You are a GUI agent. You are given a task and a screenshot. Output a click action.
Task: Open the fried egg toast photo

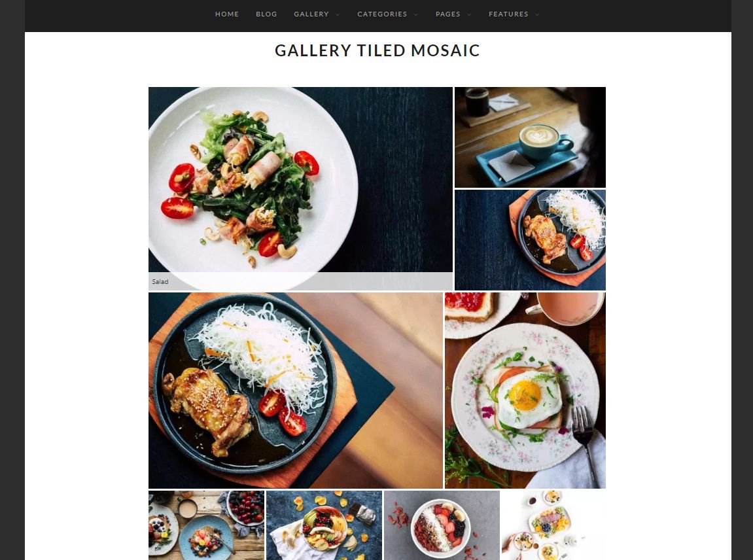click(525, 391)
